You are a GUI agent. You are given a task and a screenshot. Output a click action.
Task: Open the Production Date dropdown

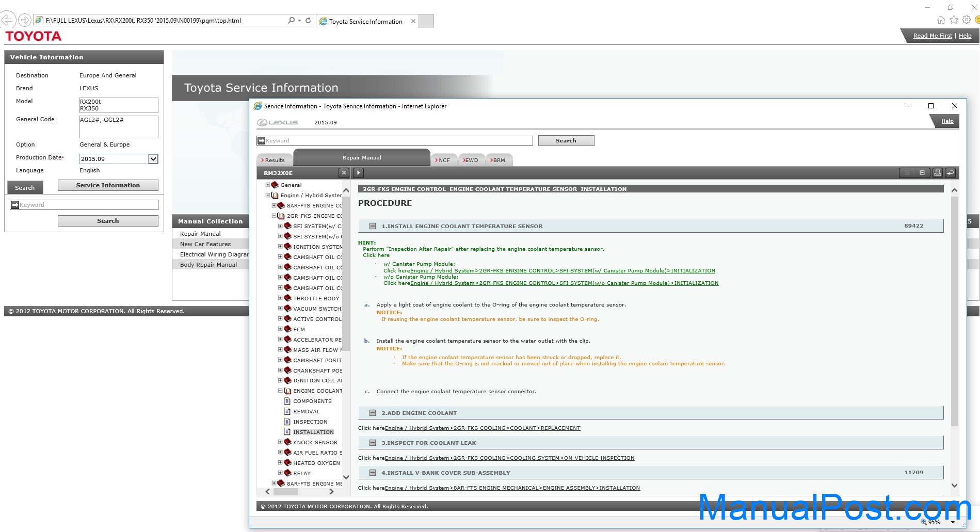point(153,159)
